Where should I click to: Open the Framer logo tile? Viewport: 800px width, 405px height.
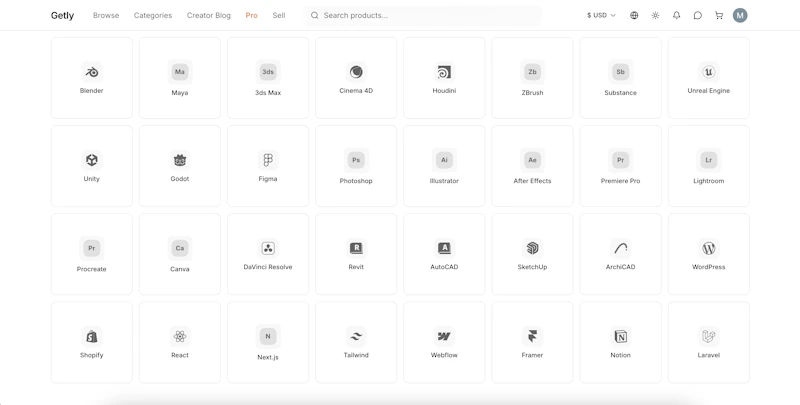(532, 342)
